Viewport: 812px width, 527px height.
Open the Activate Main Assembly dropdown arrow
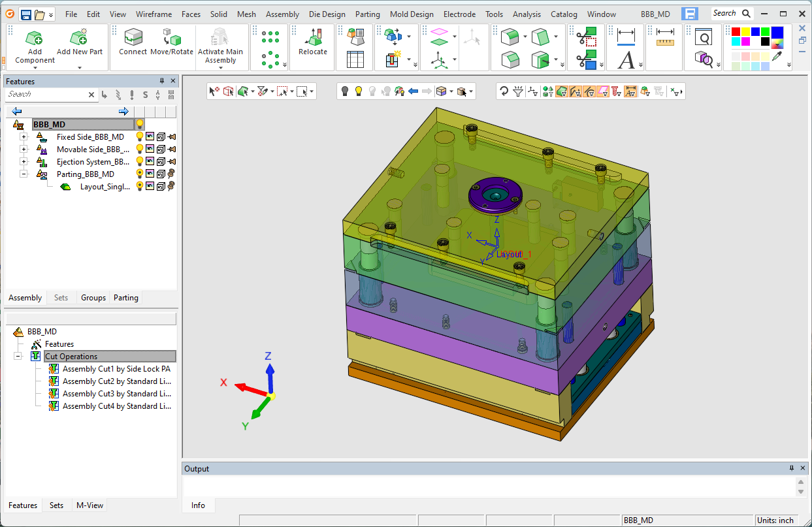[221, 67]
